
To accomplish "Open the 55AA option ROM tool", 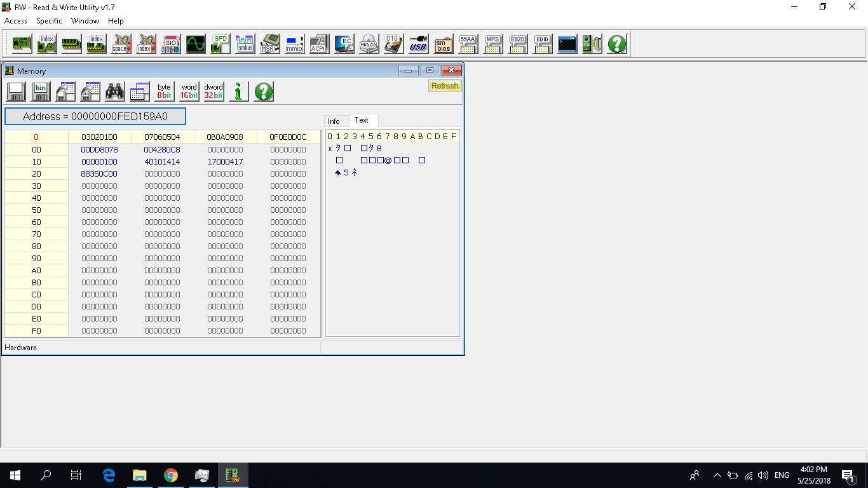I will tap(468, 44).
